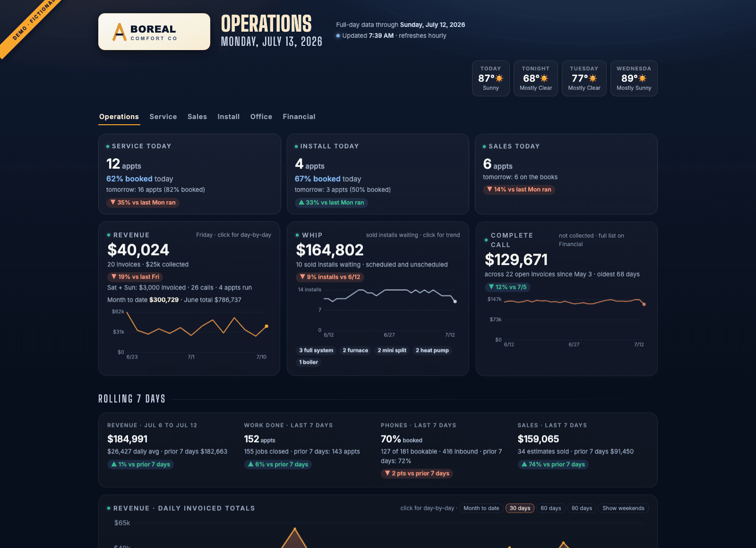
Task: Switch to the Sales tab
Action: coord(197,117)
